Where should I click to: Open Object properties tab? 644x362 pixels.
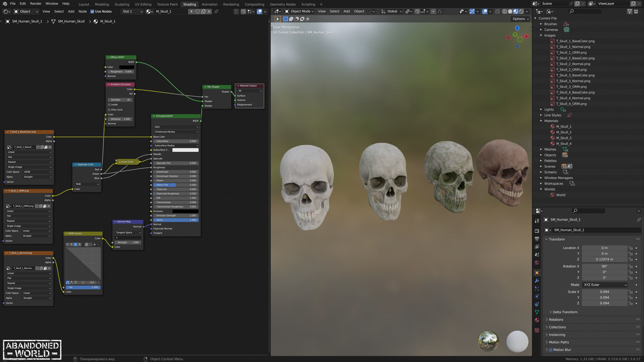click(x=537, y=273)
